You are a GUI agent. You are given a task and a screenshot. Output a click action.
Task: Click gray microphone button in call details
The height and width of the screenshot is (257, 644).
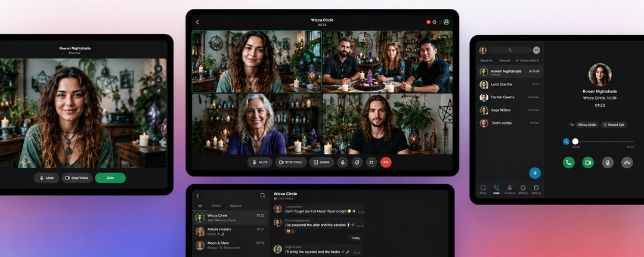(x=608, y=163)
